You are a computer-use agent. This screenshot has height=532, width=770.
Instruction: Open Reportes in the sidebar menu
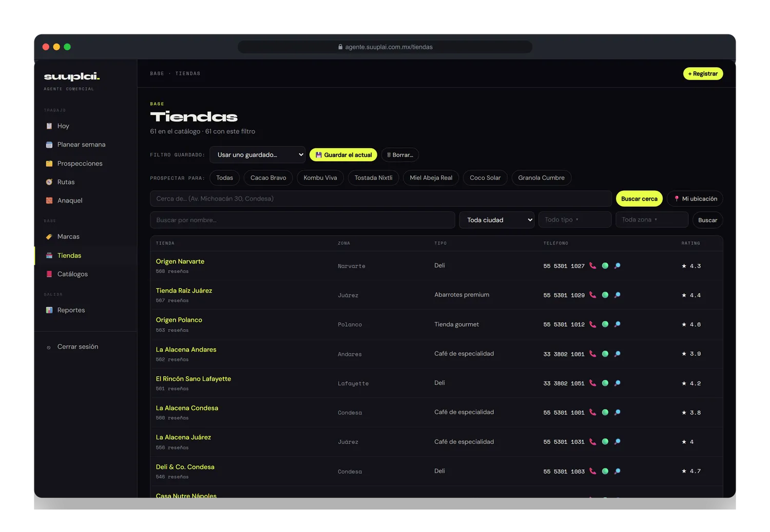(71, 310)
